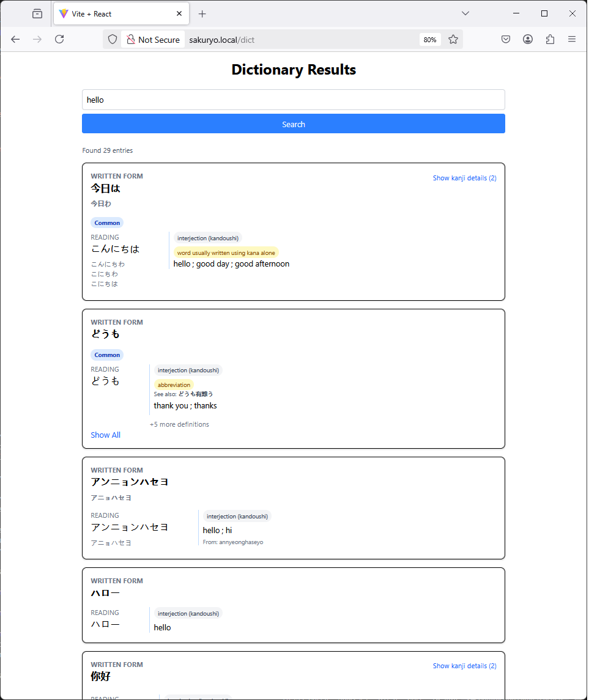Bookmark page with the star icon
Image resolution: width=589 pixels, height=700 pixels.
point(453,39)
